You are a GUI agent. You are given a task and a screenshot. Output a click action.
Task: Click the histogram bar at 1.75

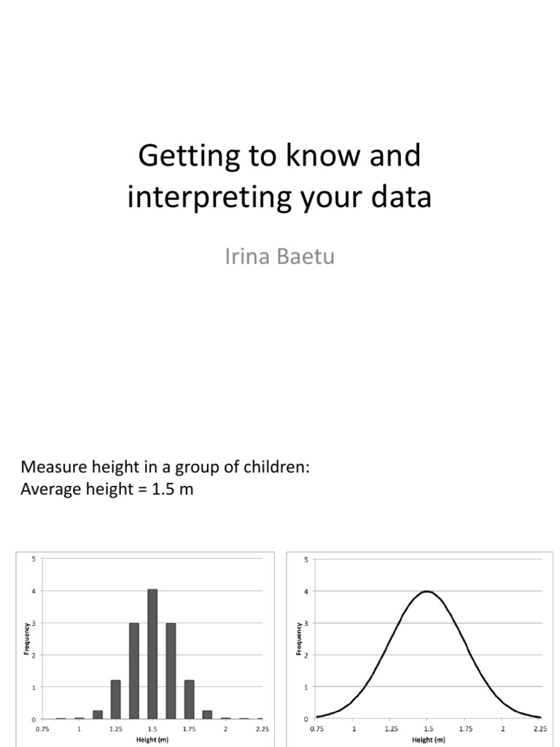[x=190, y=699]
